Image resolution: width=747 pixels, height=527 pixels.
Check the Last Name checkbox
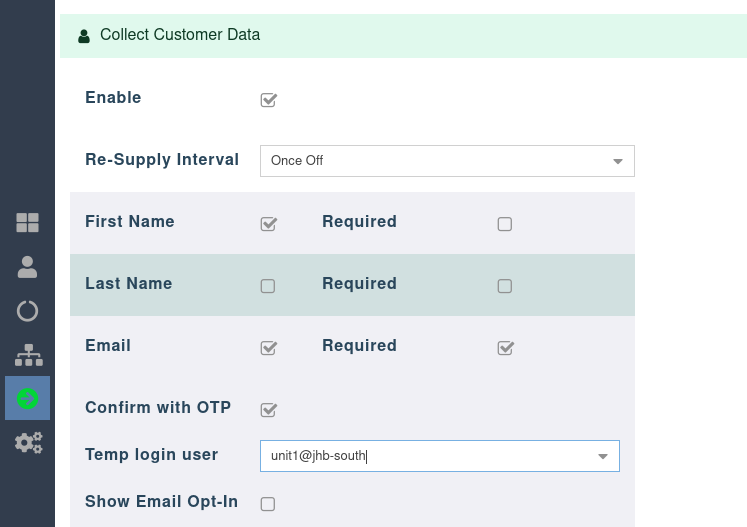click(268, 286)
